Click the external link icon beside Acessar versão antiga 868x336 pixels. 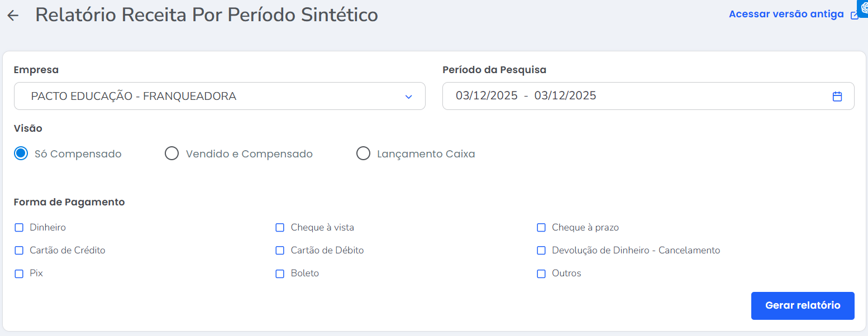tap(854, 15)
